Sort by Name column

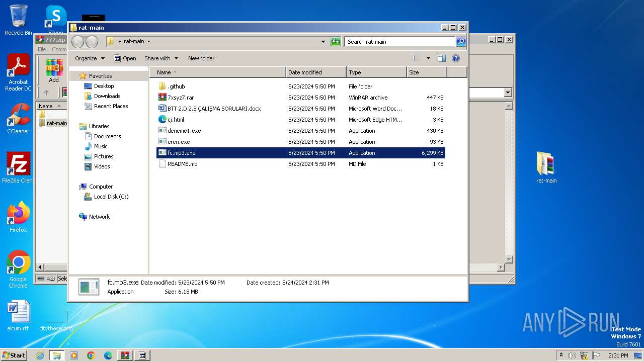point(217,72)
